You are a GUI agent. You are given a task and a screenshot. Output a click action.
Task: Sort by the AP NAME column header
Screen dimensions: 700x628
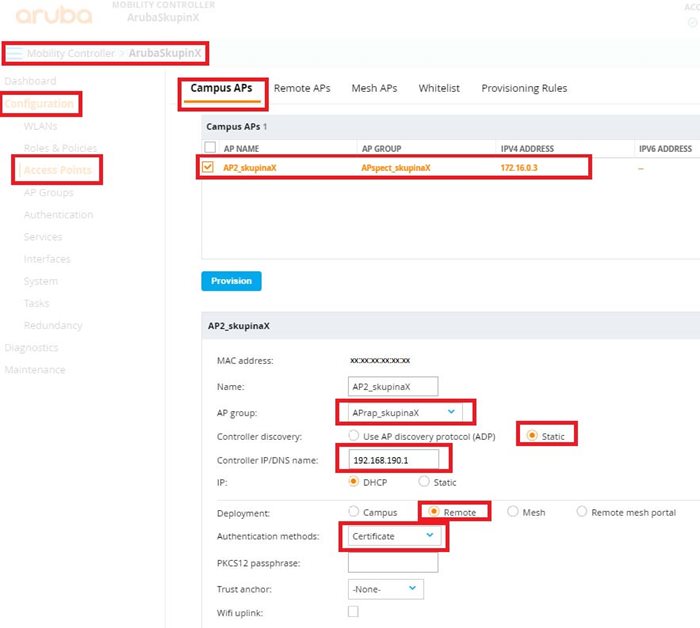click(x=241, y=149)
